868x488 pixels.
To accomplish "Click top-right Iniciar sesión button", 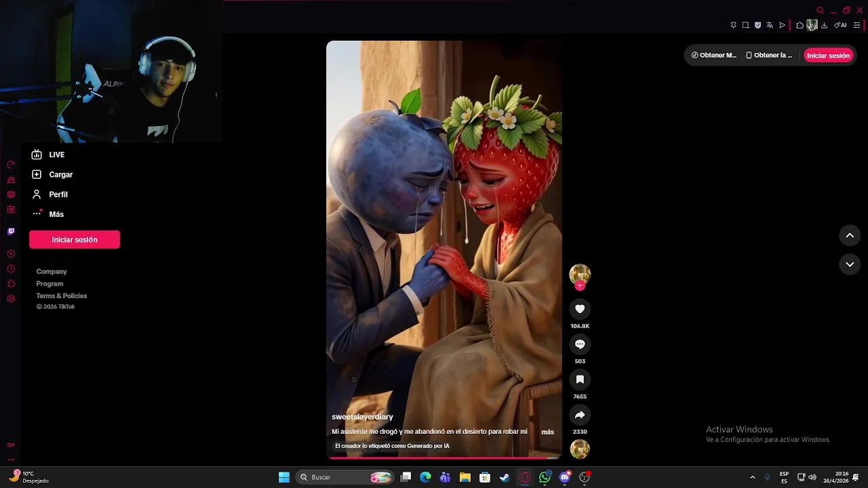I will click(x=828, y=56).
